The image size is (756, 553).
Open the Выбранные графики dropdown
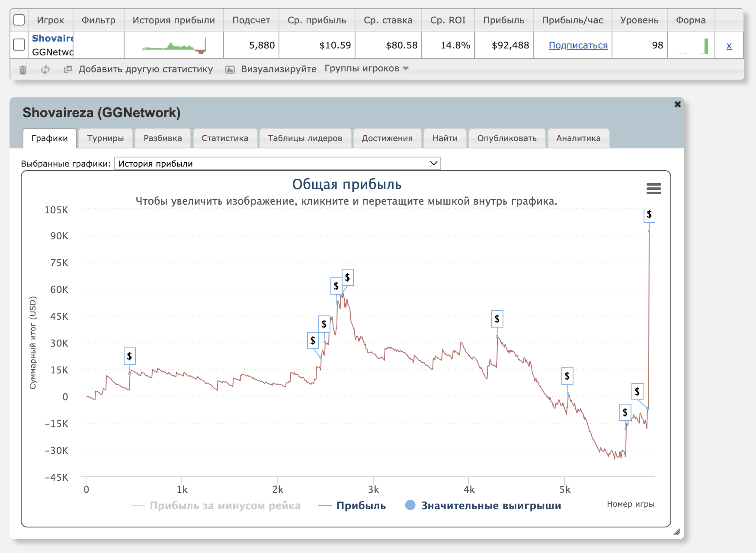(277, 164)
